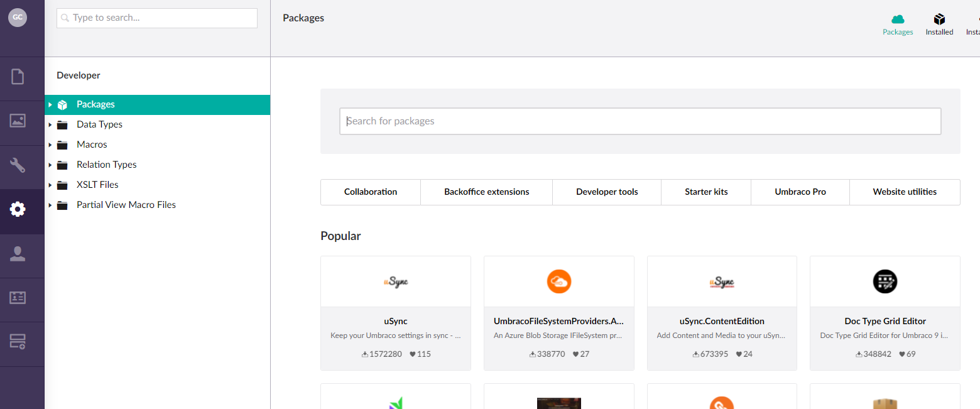Click the heart icon on Doc Type Grid Editor card
The width and height of the screenshot is (980, 409).
tap(903, 354)
